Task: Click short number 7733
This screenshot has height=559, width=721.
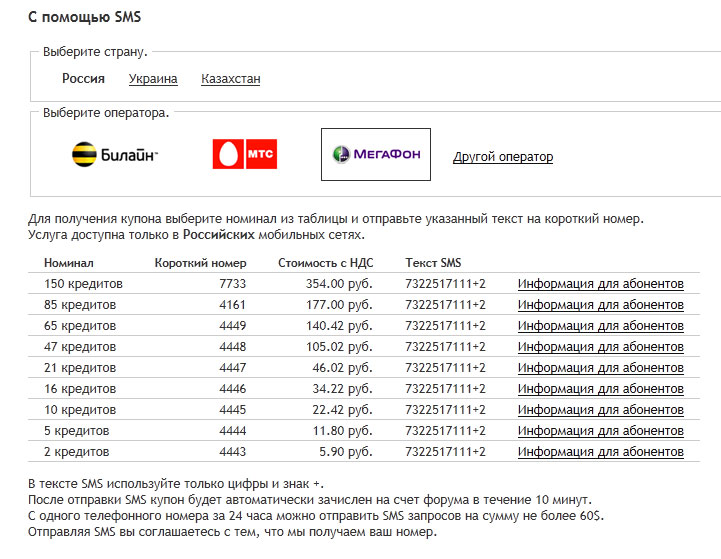Action: click(x=233, y=284)
